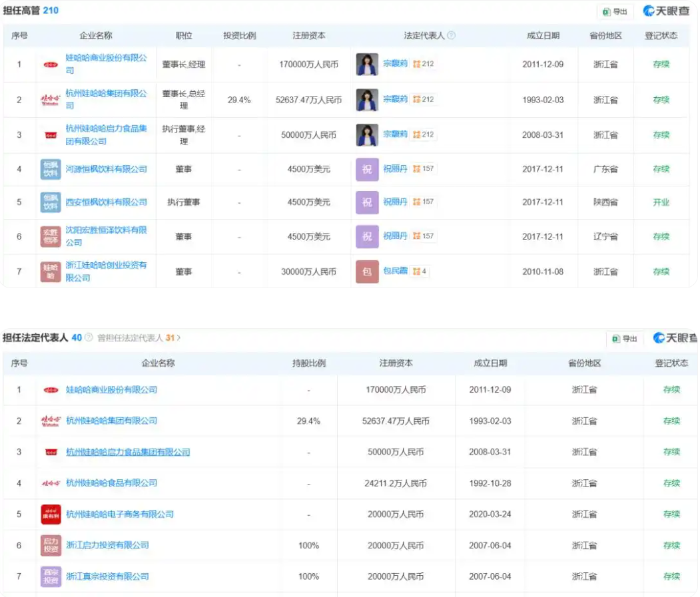Click the 沈阳宏胜恒泽饮料有限公司 company logo
The width and height of the screenshot is (700, 597).
click(51, 236)
